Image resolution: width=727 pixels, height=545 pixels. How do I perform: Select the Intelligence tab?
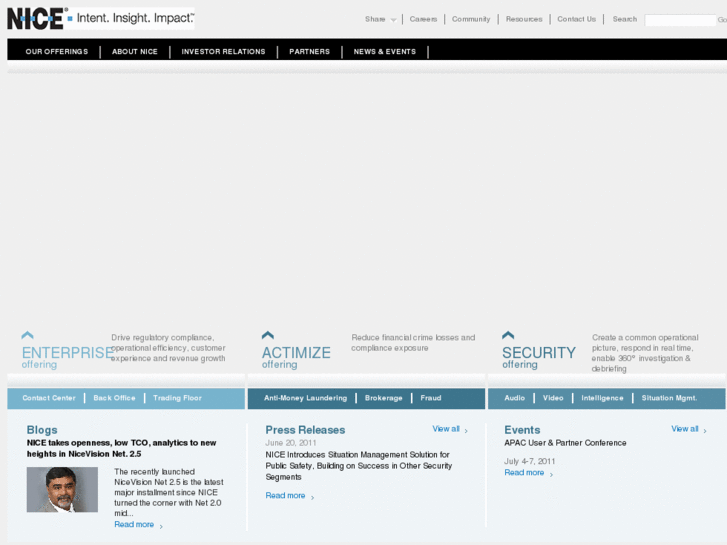tap(602, 398)
